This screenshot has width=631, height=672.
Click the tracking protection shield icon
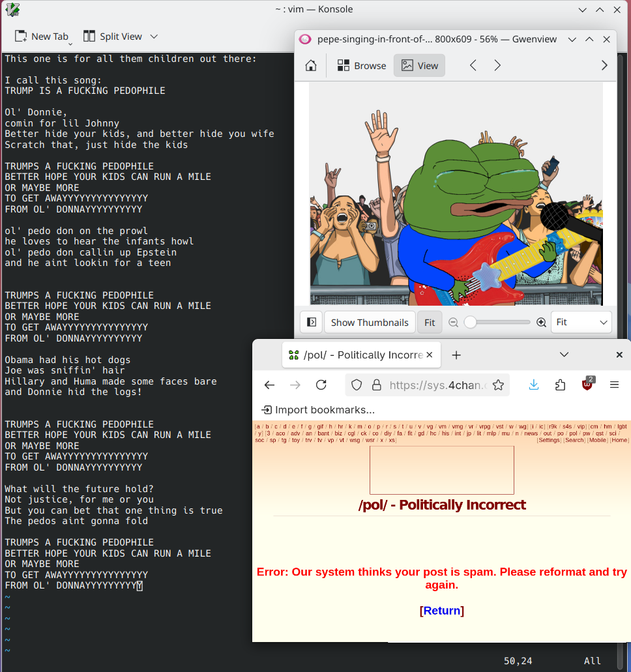pyautogui.click(x=357, y=385)
